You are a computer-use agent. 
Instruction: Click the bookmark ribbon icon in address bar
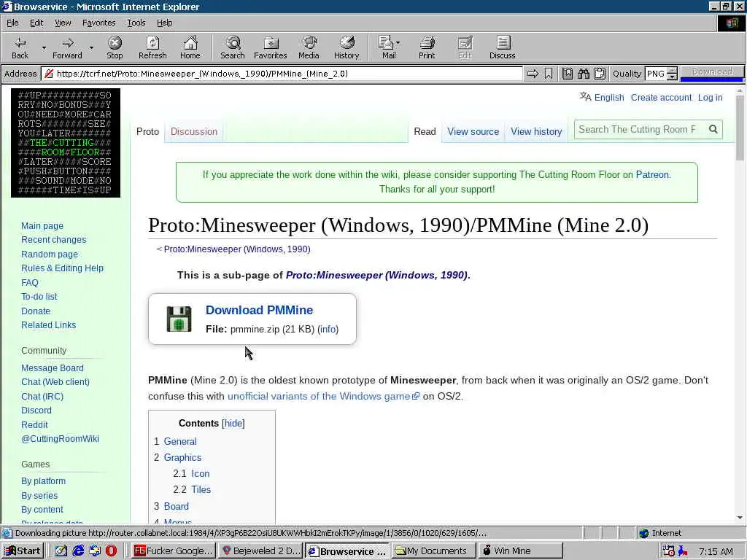549,74
